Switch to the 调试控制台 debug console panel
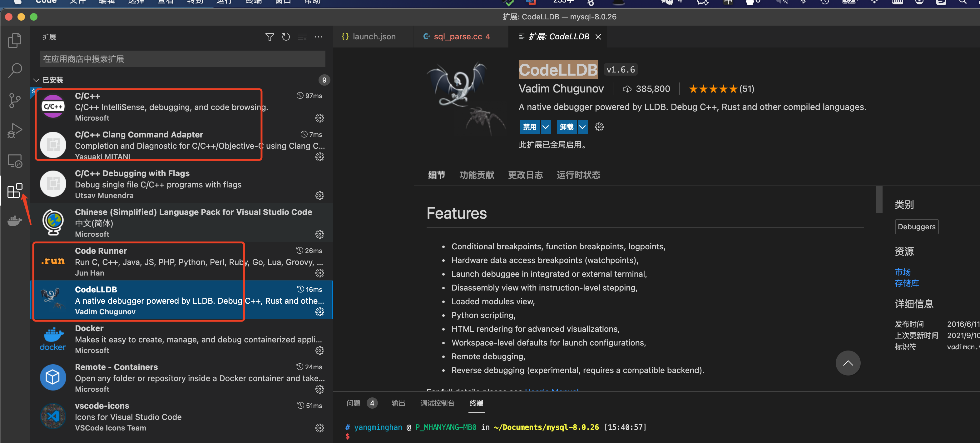 tap(437, 403)
